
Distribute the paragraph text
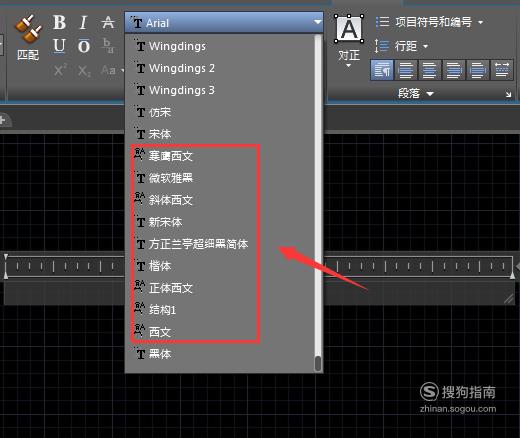(x=502, y=70)
